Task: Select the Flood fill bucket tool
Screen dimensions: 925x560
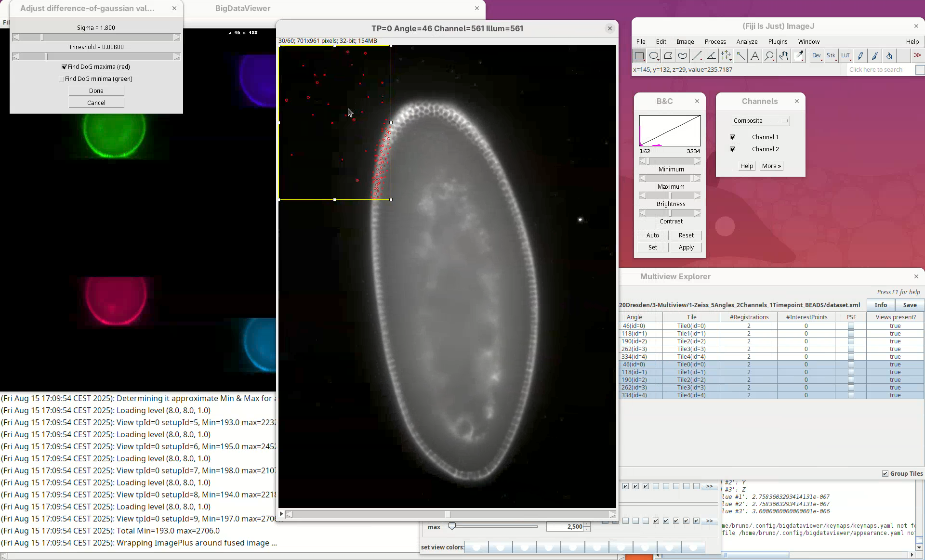Action: (889, 56)
